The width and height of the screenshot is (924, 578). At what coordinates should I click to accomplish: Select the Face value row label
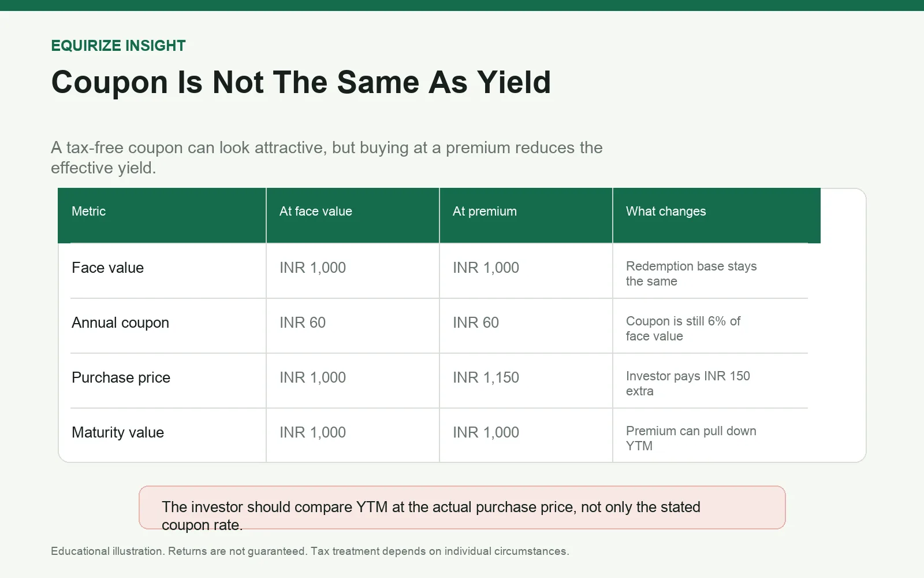coord(107,268)
